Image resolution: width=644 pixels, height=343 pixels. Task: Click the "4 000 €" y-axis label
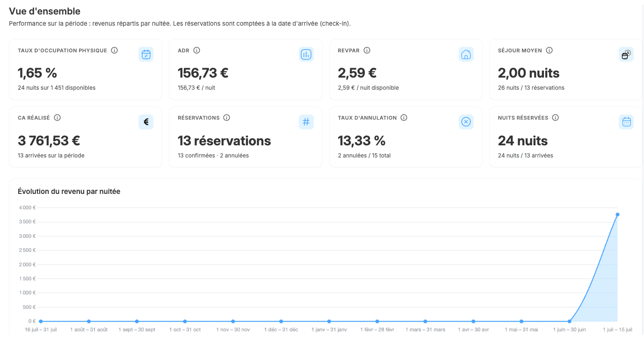(27, 207)
